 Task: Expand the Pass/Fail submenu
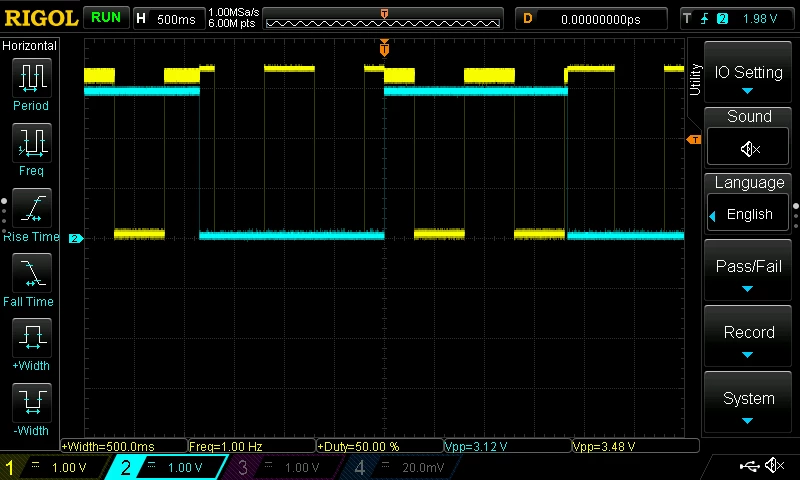pyautogui.click(x=748, y=270)
